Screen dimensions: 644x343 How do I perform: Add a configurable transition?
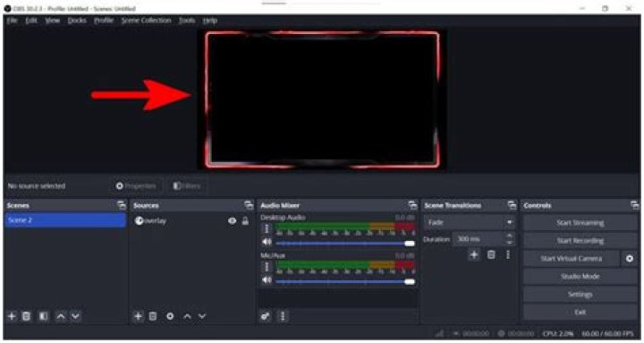click(474, 255)
